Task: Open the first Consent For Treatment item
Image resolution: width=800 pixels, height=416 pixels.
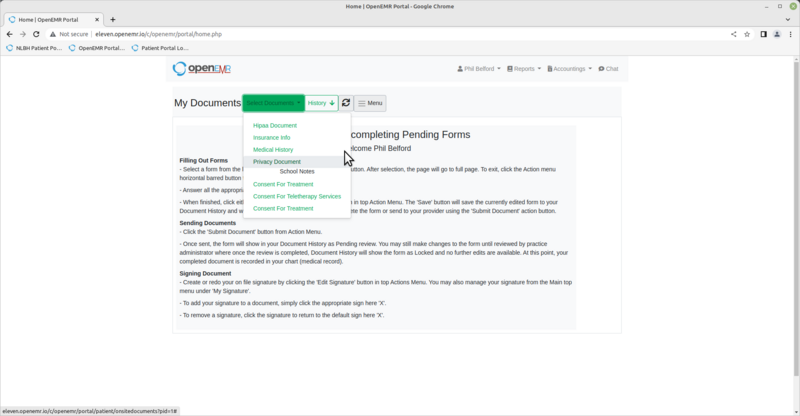Action: tap(283, 184)
